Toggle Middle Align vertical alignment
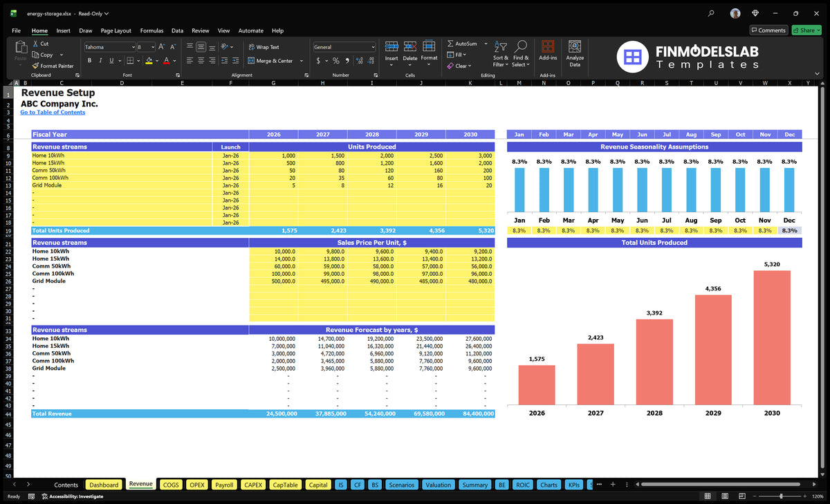This screenshot has height=504, width=830. (x=201, y=47)
